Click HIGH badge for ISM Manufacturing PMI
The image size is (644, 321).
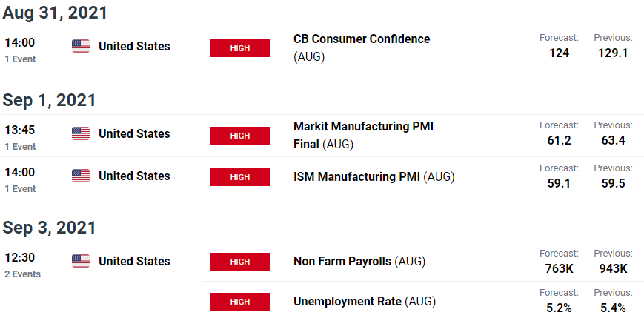pyautogui.click(x=240, y=177)
